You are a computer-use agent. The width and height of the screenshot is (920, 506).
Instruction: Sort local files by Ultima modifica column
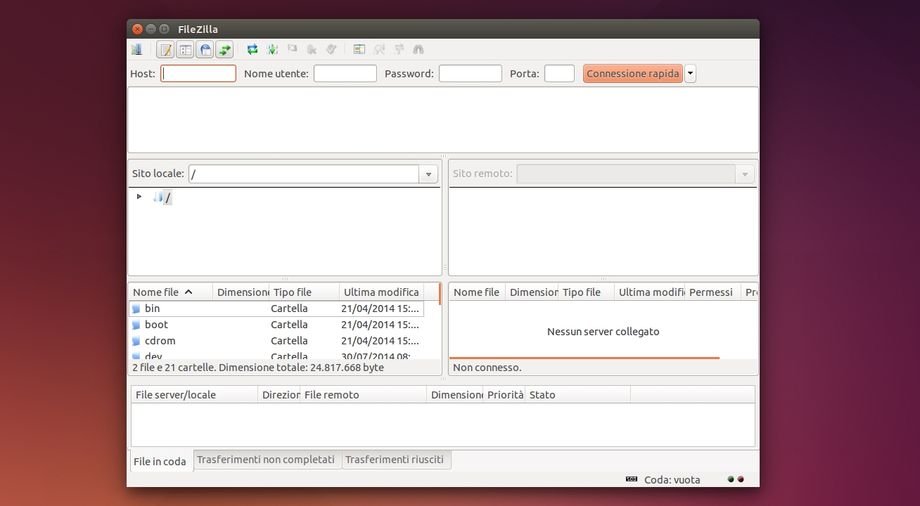tap(381, 292)
